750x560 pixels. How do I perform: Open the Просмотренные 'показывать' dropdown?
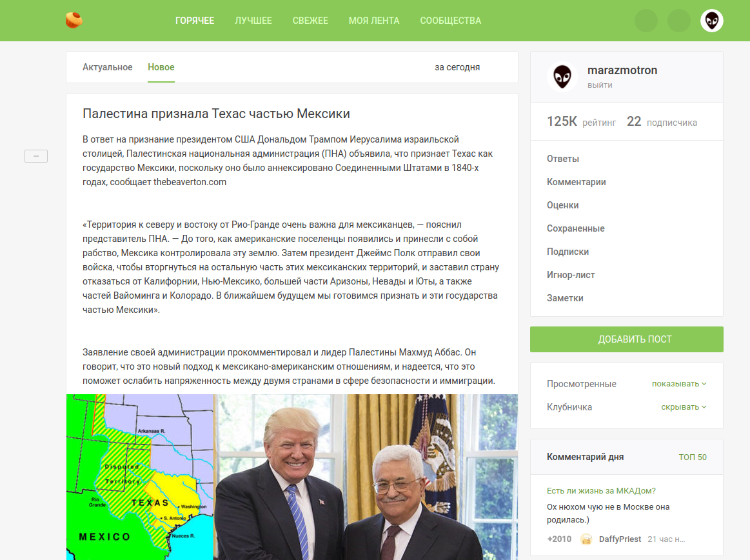[679, 384]
